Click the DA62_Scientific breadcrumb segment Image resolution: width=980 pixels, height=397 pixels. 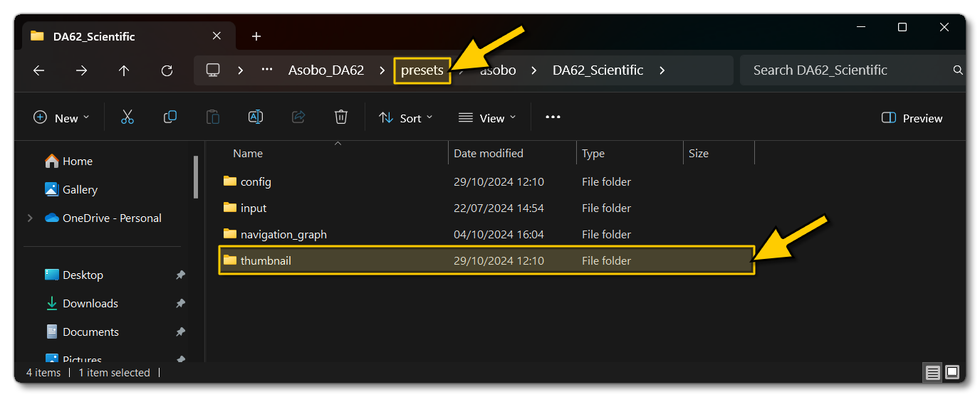(x=598, y=70)
